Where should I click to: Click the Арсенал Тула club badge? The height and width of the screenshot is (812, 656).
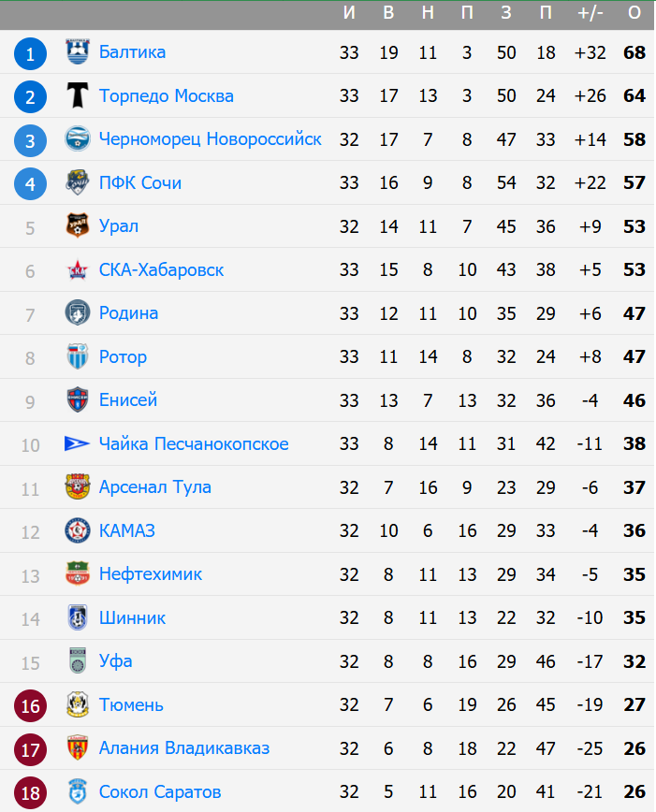[78, 486]
